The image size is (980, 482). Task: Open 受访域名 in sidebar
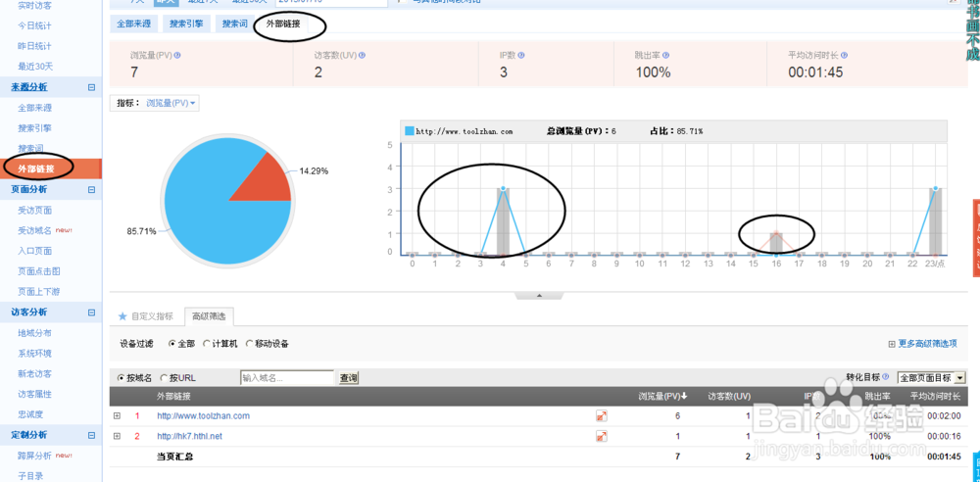35,230
